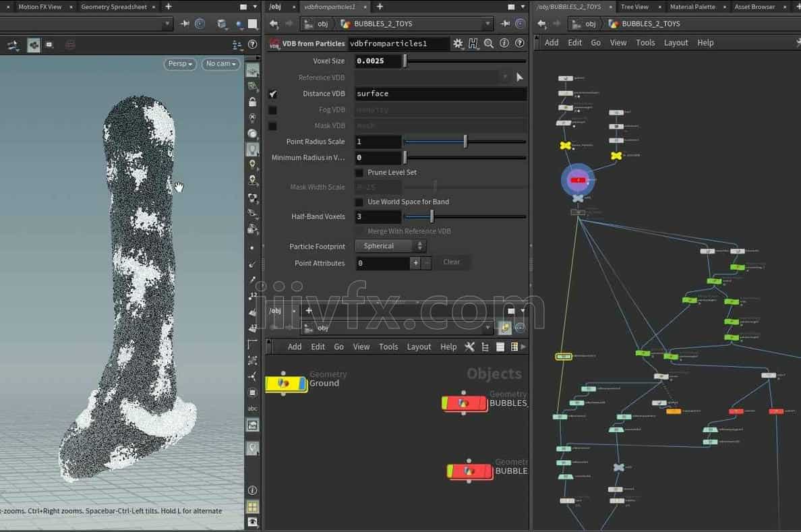This screenshot has width=801, height=532.
Task: Open the node info icon
Action: click(504, 43)
